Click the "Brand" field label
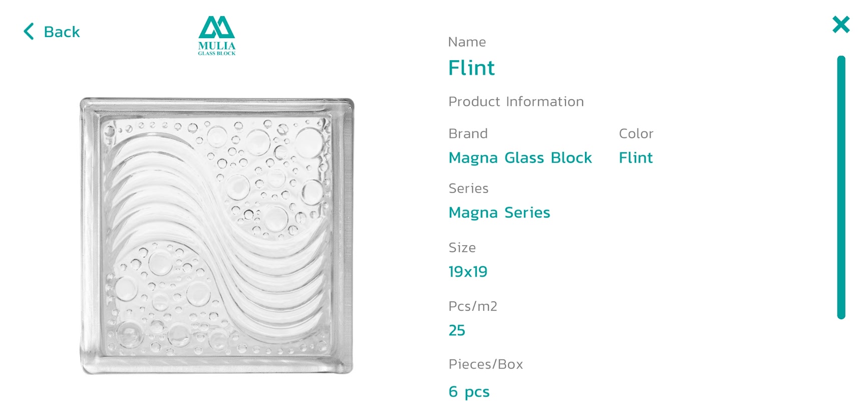This screenshot has height=401, width=868. (468, 134)
